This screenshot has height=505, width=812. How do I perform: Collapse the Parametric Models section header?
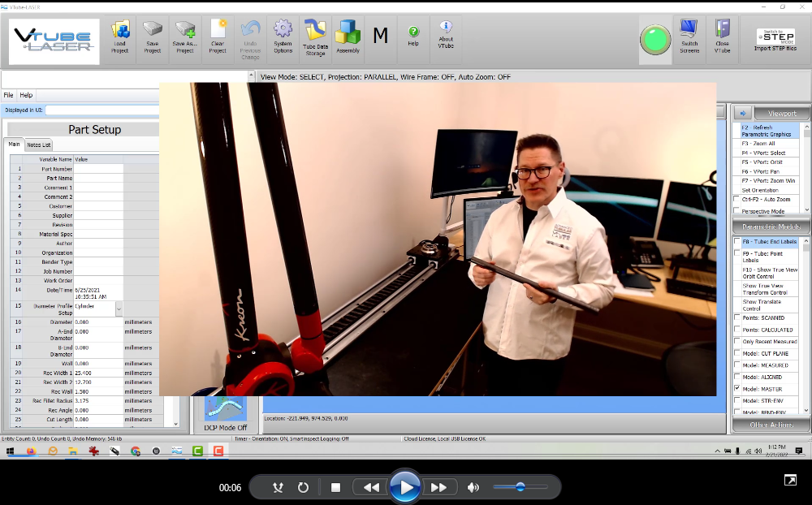click(x=771, y=227)
